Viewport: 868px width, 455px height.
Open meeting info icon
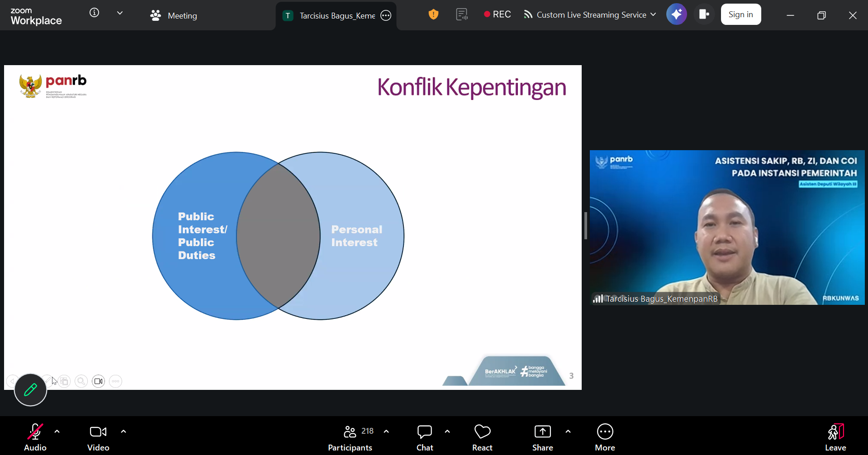(94, 13)
